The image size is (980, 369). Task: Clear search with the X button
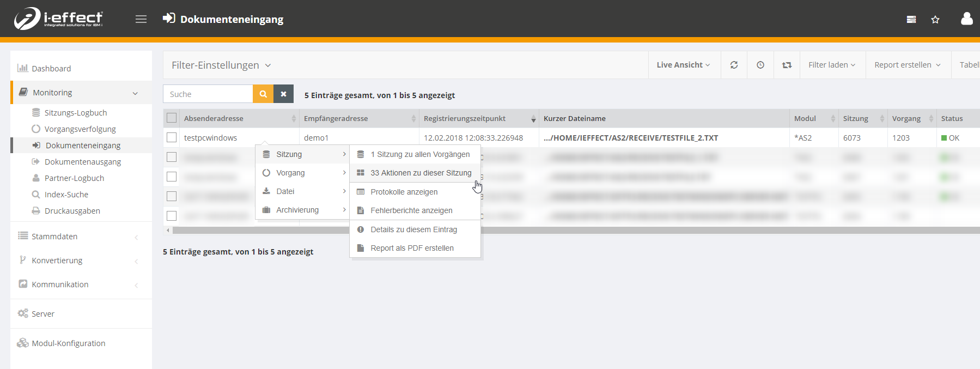point(283,94)
